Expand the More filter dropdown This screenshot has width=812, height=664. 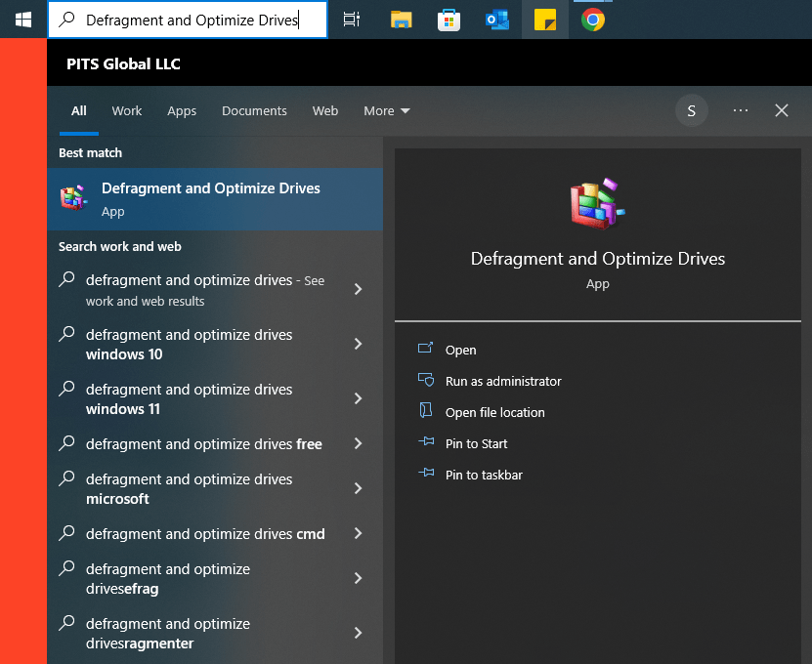click(387, 110)
